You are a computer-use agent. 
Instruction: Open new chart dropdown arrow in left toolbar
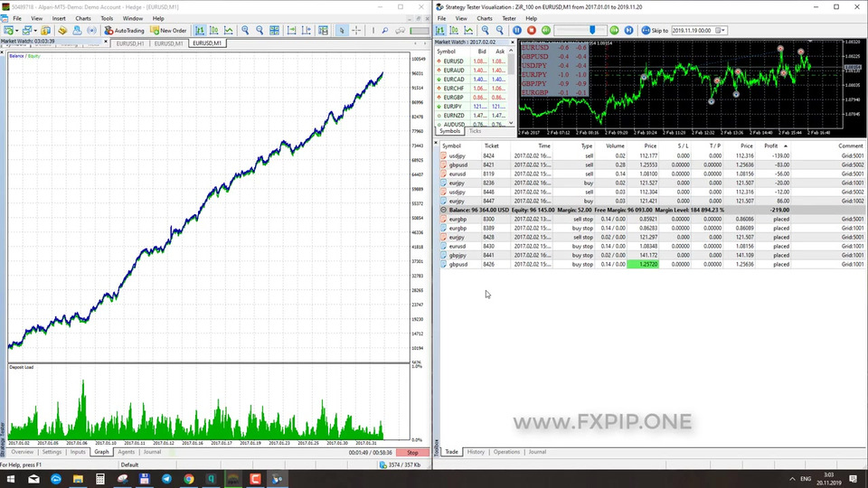point(17,31)
